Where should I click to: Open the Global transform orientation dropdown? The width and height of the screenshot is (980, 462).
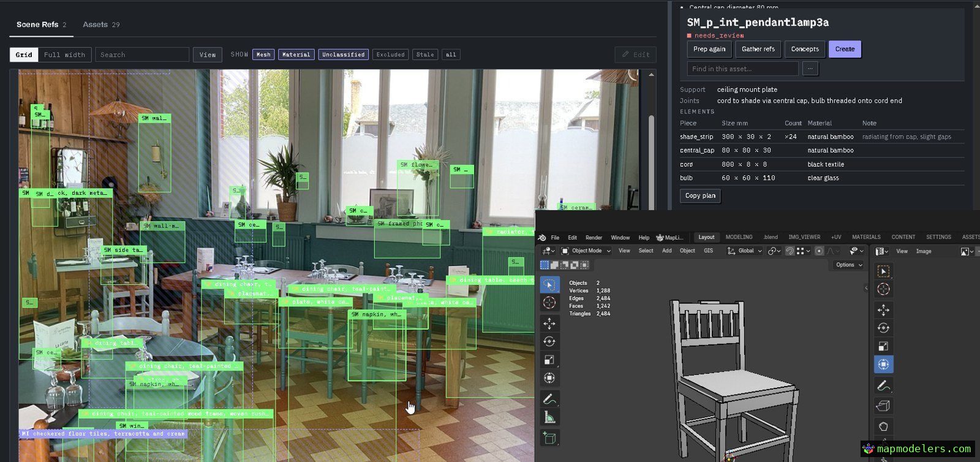pos(745,251)
